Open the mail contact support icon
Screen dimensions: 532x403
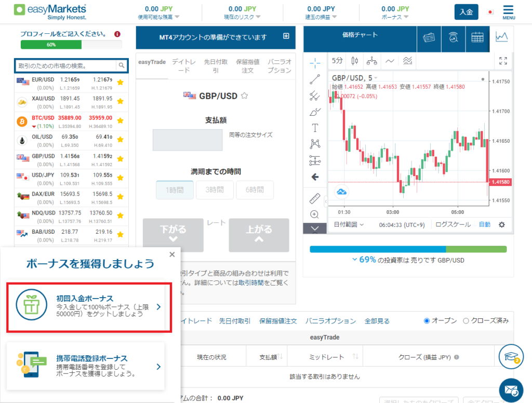[x=511, y=391]
